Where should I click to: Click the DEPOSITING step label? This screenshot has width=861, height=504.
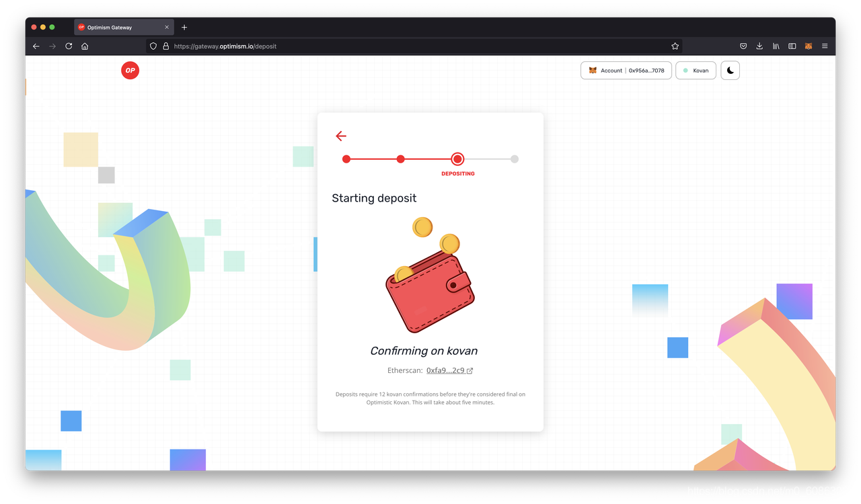click(x=458, y=174)
